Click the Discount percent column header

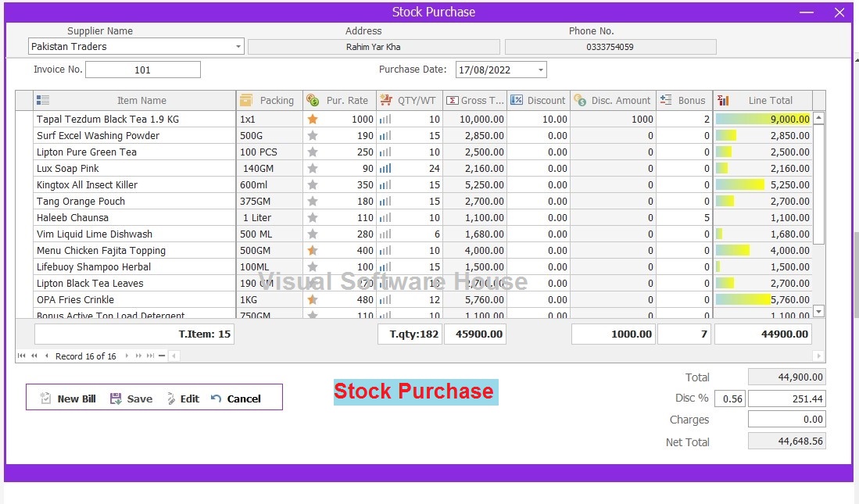(539, 100)
